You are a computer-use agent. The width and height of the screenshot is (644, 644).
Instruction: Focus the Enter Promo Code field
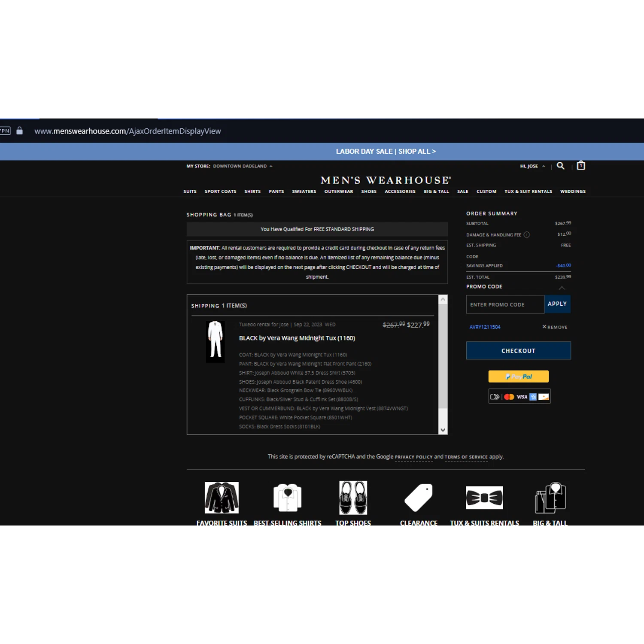pos(505,304)
